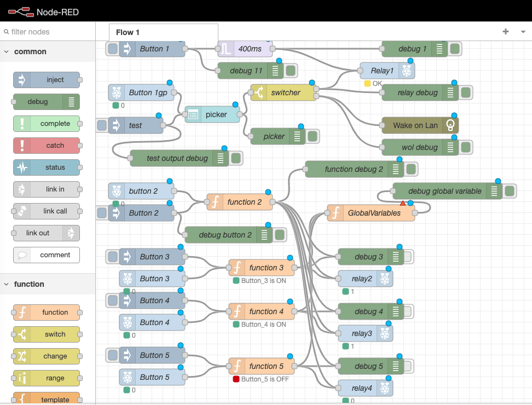This screenshot has width=532, height=405.
Task: Click the function 3 node
Action: pyautogui.click(x=262, y=268)
